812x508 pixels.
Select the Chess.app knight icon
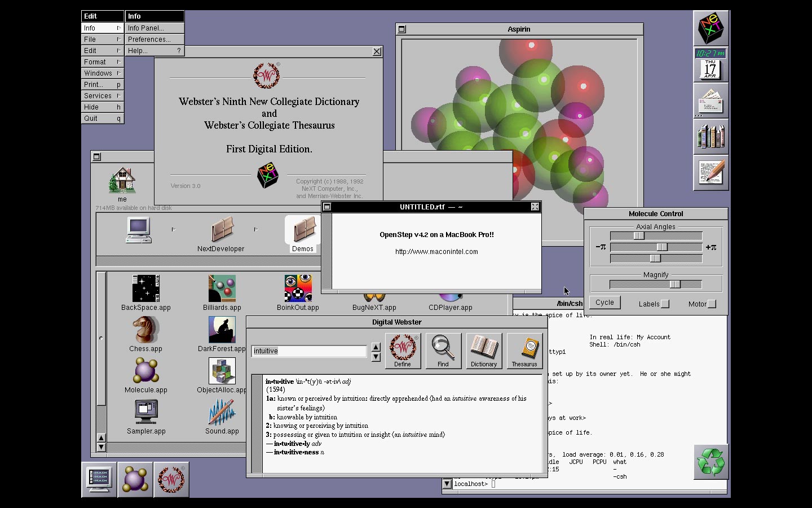pos(146,330)
